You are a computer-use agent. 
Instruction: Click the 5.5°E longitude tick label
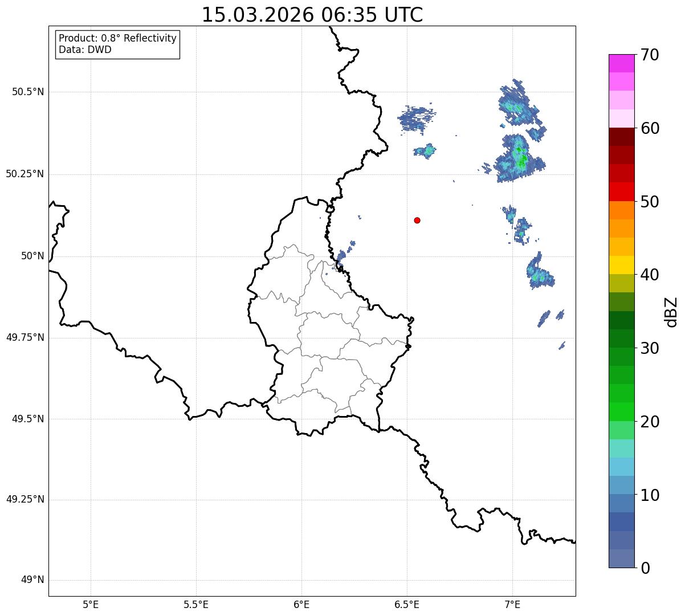pyautogui.click(x=196, y=604)
